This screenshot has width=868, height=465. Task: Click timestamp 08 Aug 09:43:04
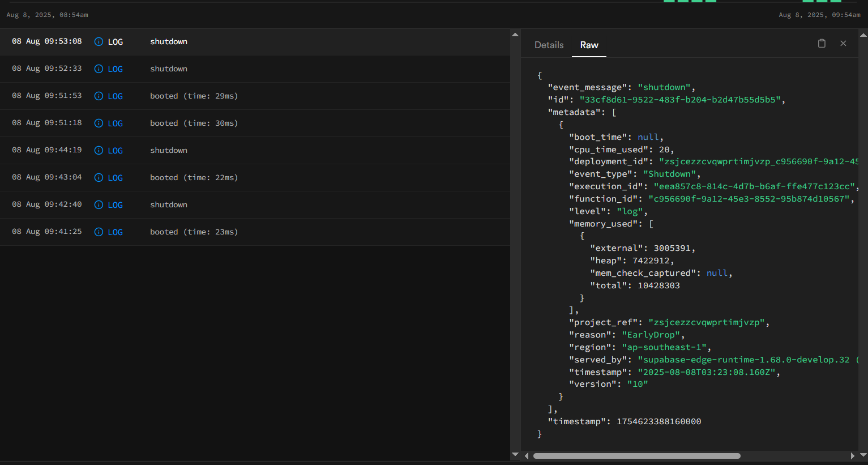click(47, 177)
